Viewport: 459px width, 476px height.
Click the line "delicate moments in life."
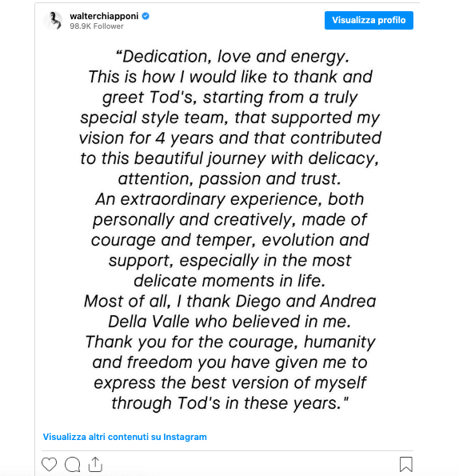pyautogui.click(x=229, y=281)
